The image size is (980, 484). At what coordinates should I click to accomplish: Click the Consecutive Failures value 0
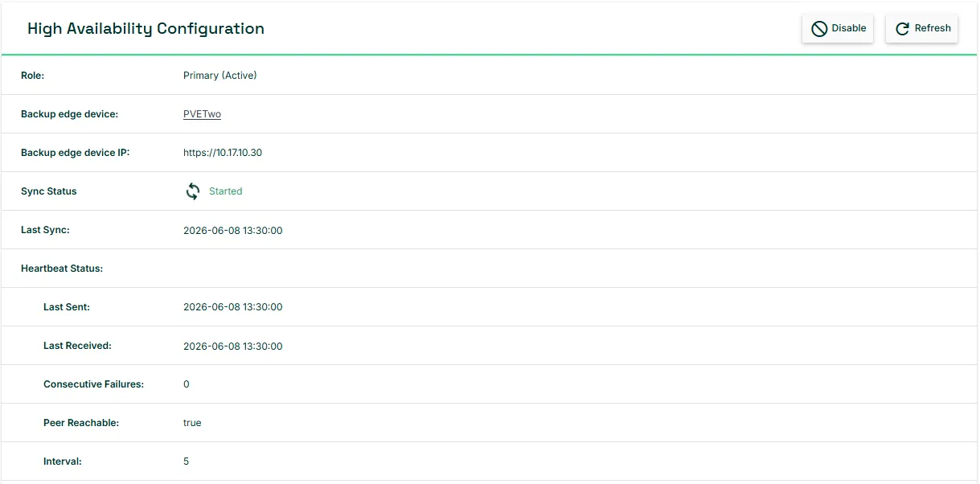pyautogui.click(x=187, y=384)
